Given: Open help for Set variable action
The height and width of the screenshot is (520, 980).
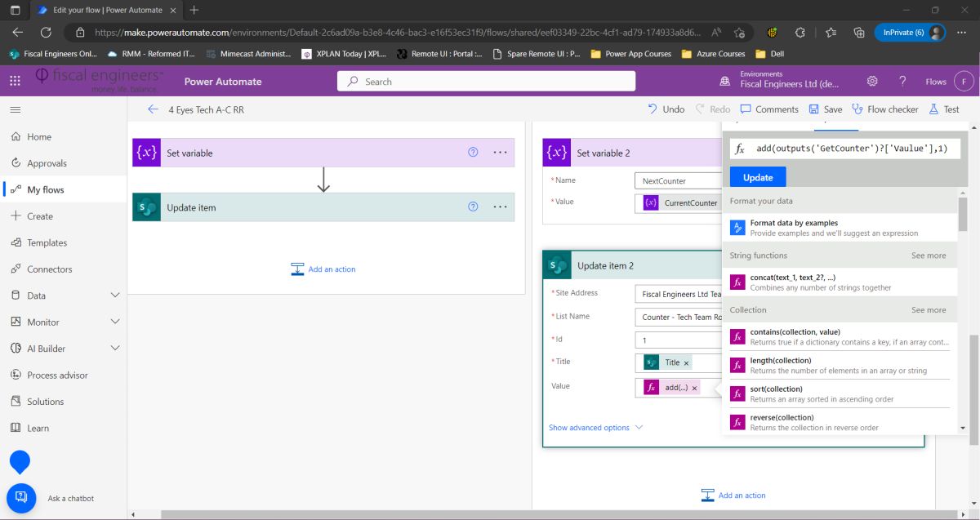Looking at the screenshot, I should (x=473, y=153).
